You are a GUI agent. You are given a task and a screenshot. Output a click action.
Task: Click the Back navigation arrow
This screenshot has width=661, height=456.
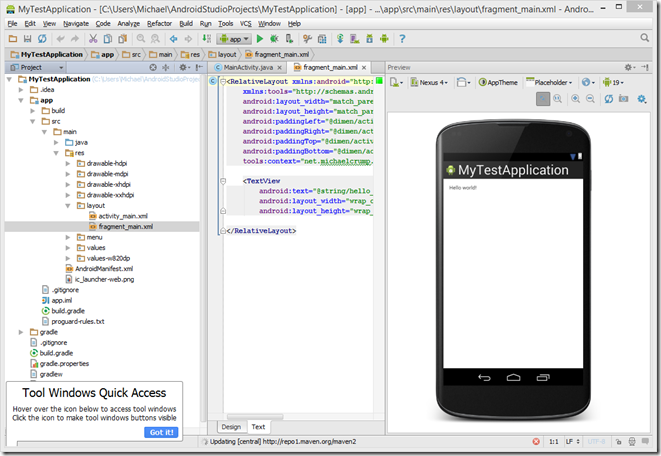click(174, 39)
